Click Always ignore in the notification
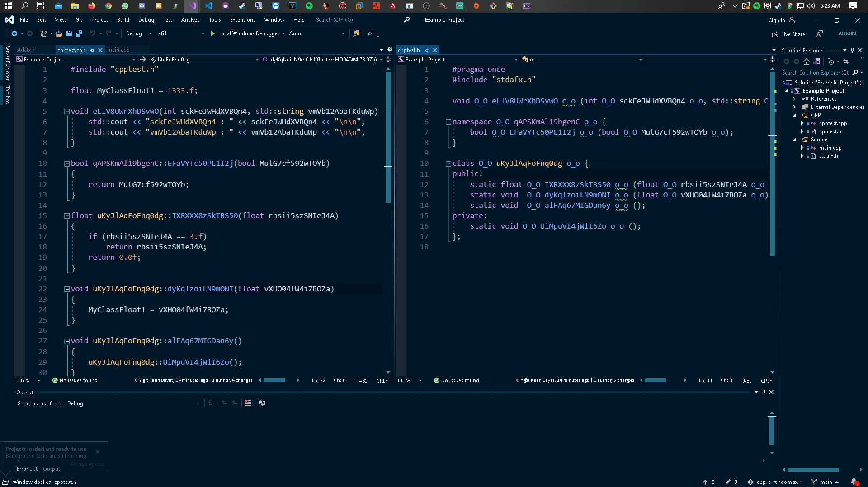This screenshot has width=868, height=487. click(87, 464)
